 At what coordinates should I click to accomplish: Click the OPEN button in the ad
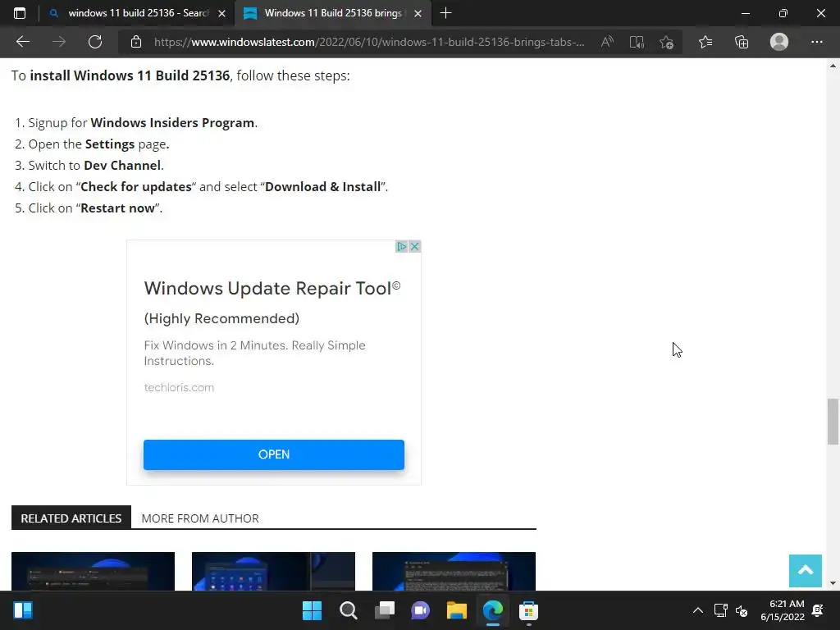coord(274,454)
